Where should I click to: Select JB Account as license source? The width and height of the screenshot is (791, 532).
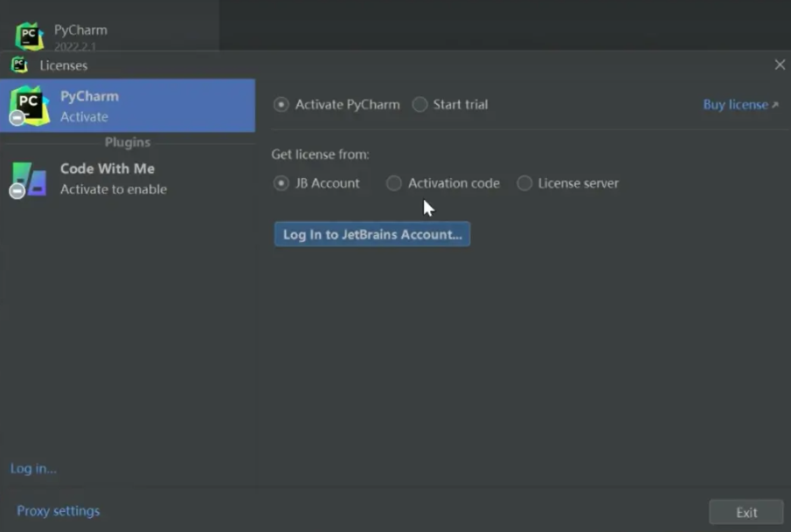click(281, 183)
